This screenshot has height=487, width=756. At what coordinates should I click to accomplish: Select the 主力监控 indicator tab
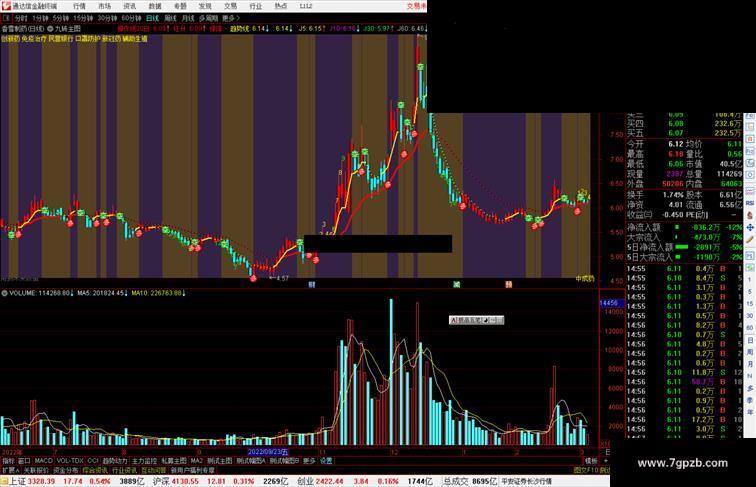(x=144, y=461)
